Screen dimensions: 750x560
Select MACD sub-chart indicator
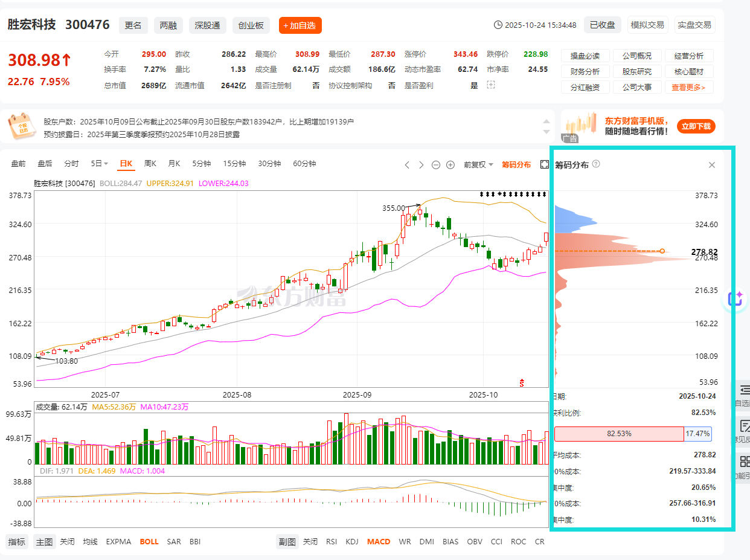click(x=379, y=542)
